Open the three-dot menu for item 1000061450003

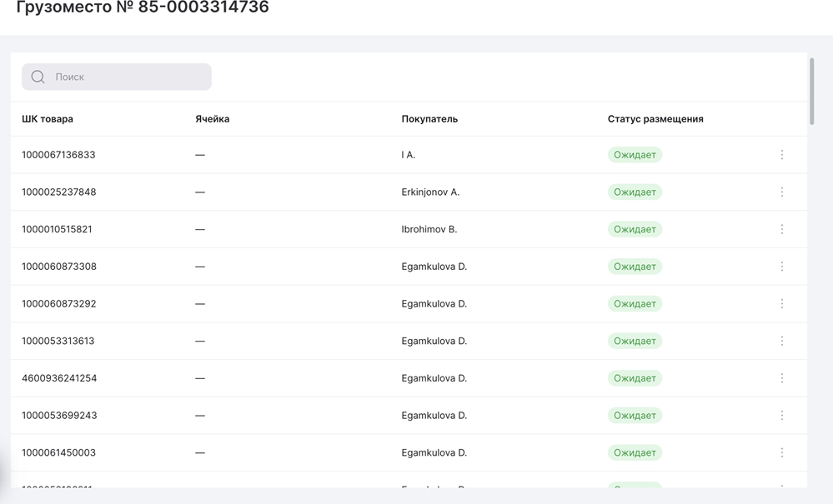pyautogui.click(x=781, y=452)
